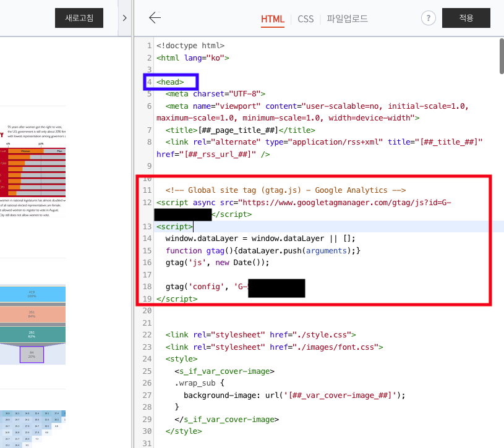The width and height of the screenshot is (504, 448).
Task: Click the 새로고침 refresh button
Action: tap(79, 18)
